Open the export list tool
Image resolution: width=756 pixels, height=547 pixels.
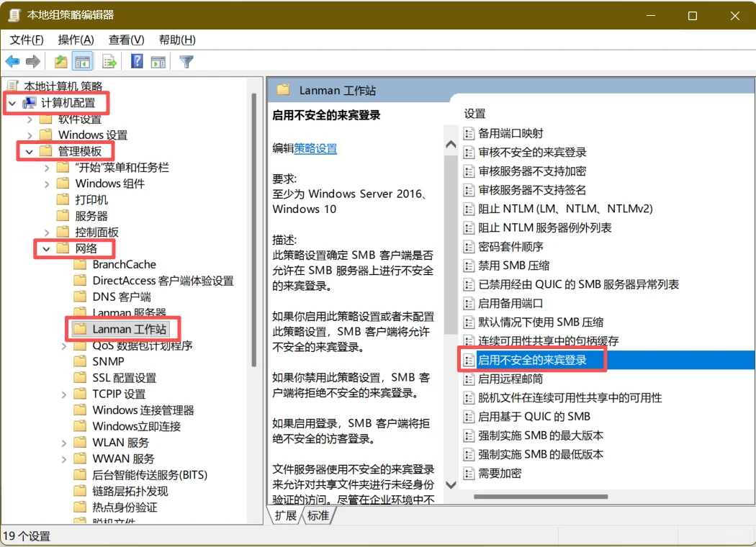point(109,61)
